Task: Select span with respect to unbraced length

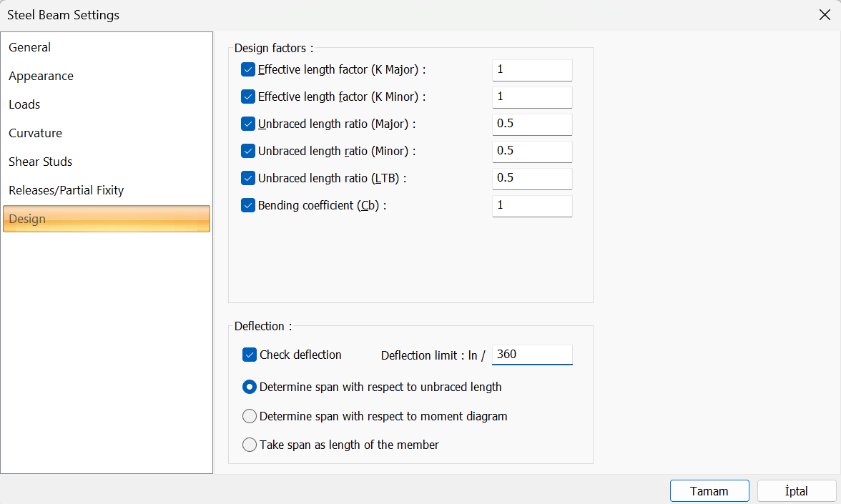Action: point(250,387)
